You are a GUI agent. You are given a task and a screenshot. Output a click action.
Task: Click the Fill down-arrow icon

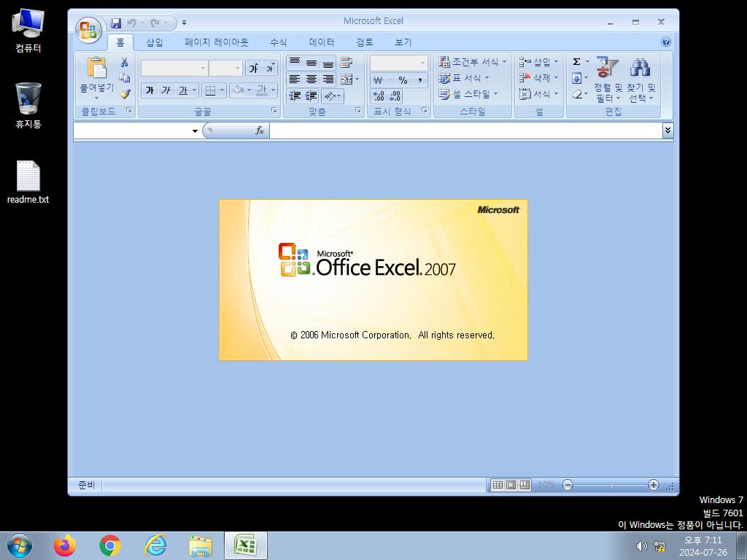click(x=576, y=77)
